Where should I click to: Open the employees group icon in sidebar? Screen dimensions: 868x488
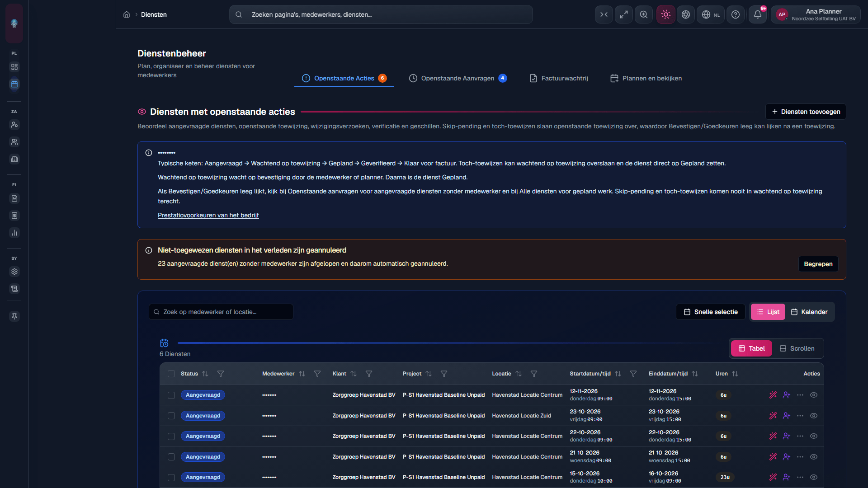[14, 142]
